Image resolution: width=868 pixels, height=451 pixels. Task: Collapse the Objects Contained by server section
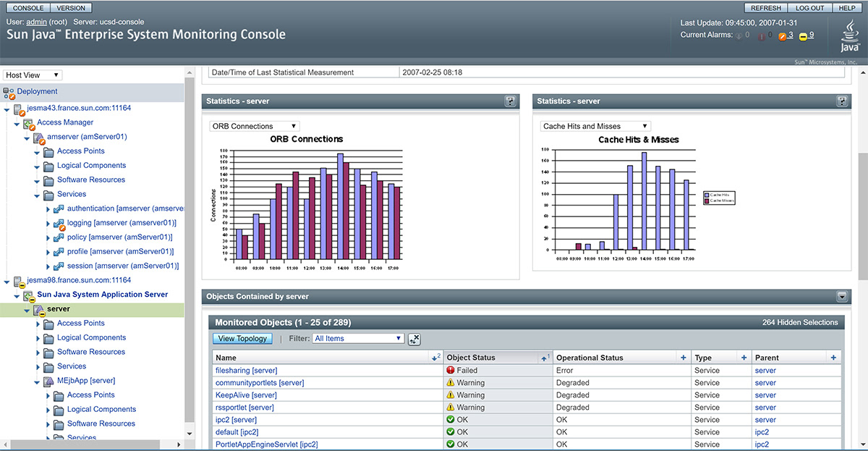coord(842,297)
